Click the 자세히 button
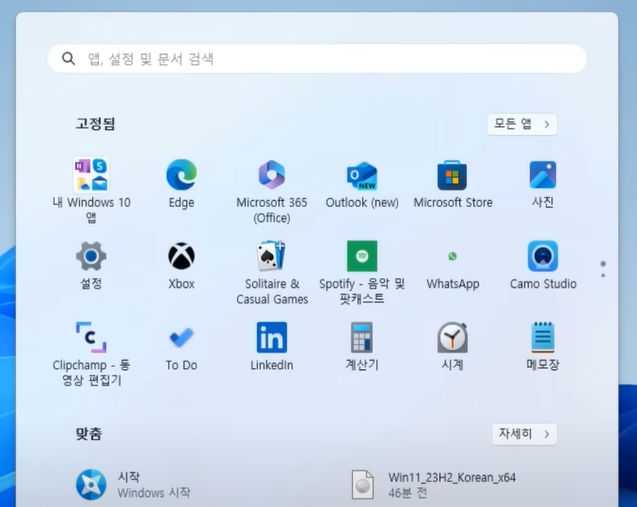 [524, 434]
